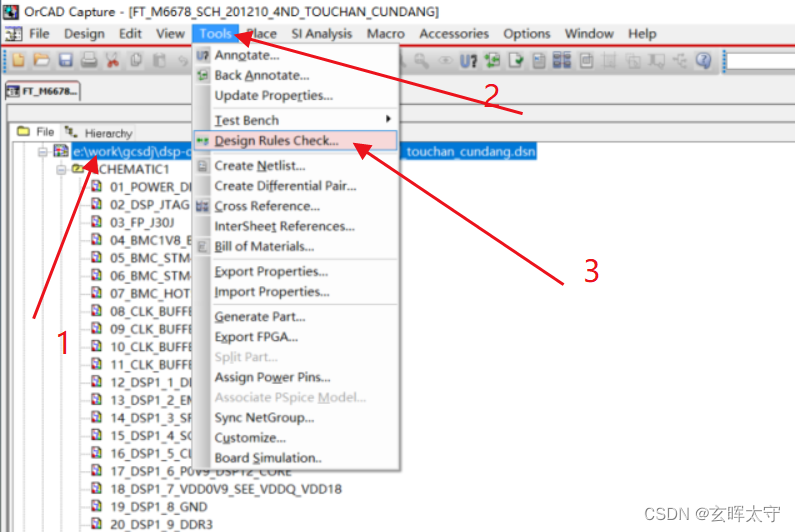Click the Print toolbar icon
The height and width of the screenshot is (532, 795).
pyautogui.click(x=89, y=61)
